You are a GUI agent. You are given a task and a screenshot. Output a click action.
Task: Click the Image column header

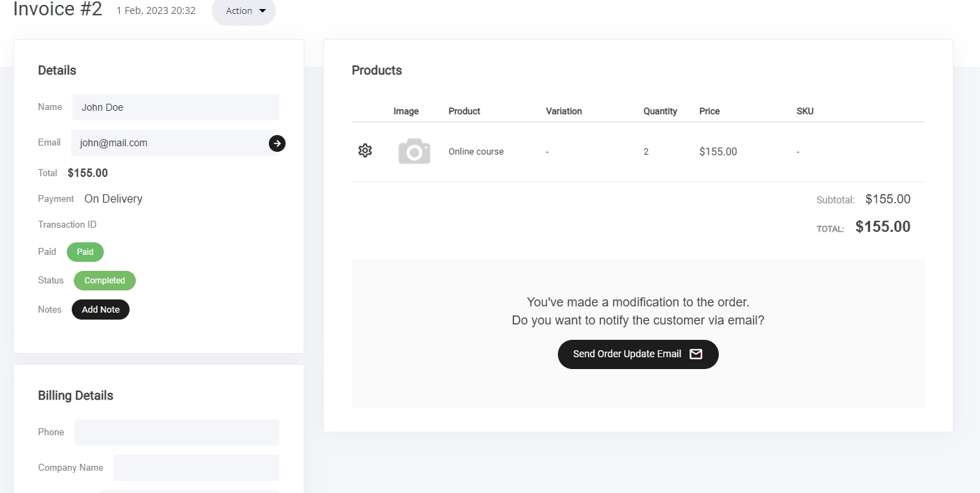pos(406,111)
